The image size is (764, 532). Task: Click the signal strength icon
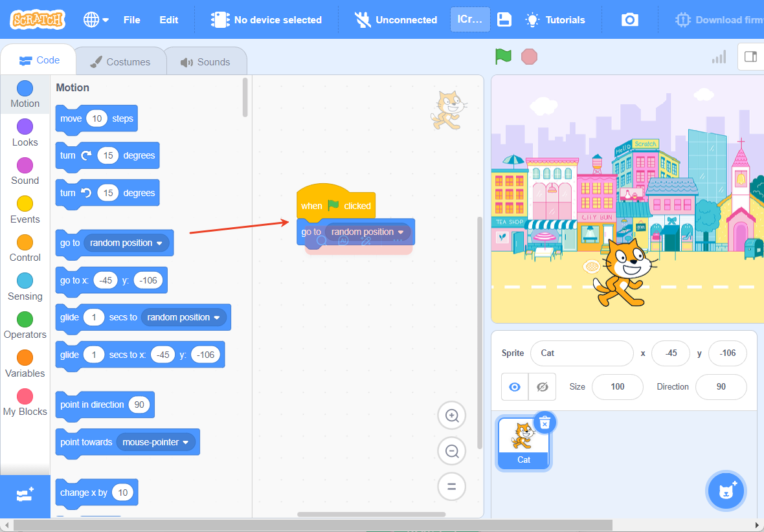[x=719, y=57]
